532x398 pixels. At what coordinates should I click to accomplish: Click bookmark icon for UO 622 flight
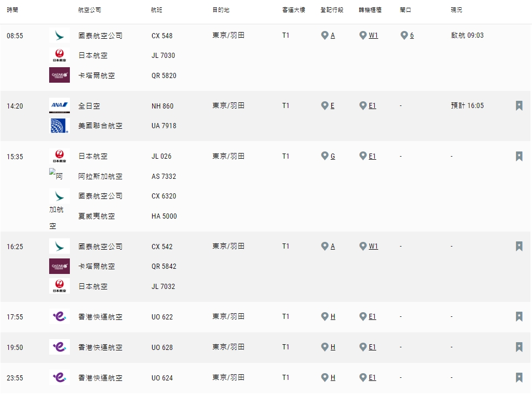(x=519, y=316)
